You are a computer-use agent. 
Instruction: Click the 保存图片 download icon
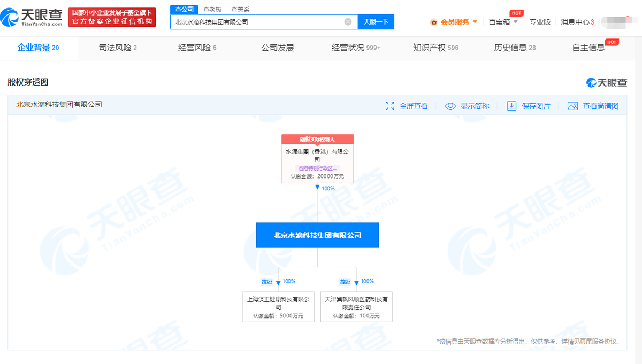[511, 106]
